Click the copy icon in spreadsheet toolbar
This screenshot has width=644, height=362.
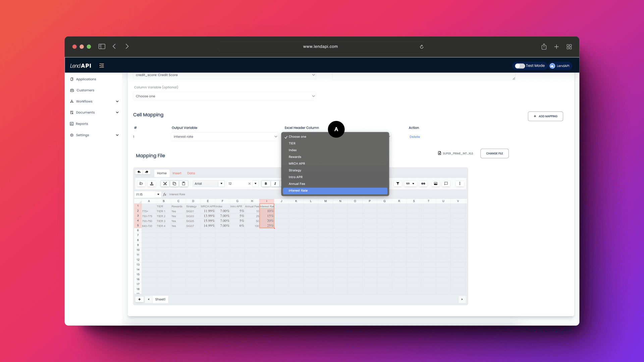pos(174,183)
